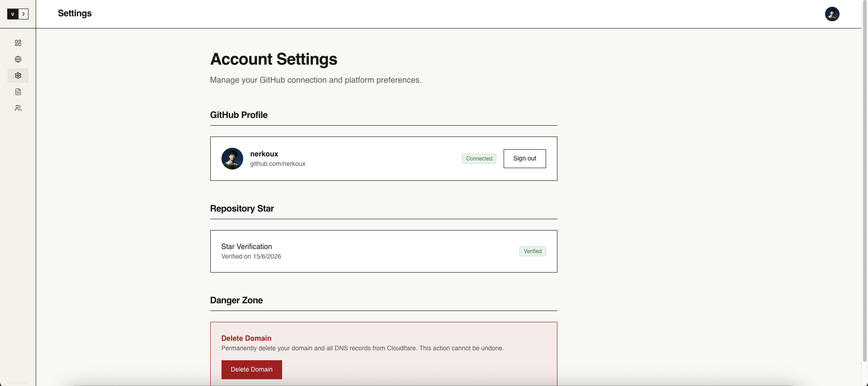Click the black 'v' logo at top left
The image size is (868, 386).
(13, 14)
